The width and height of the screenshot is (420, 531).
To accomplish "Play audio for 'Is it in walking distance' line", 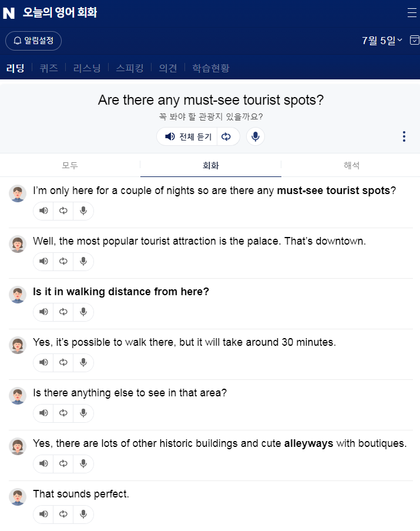I will pyautogui.click(x=43, y=312).
